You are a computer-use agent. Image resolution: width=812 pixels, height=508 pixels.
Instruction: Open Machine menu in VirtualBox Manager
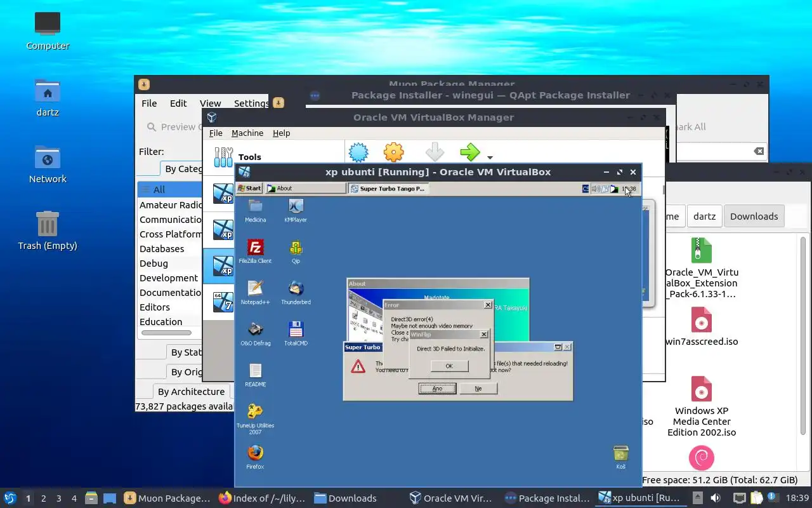(x=247, y=133)
